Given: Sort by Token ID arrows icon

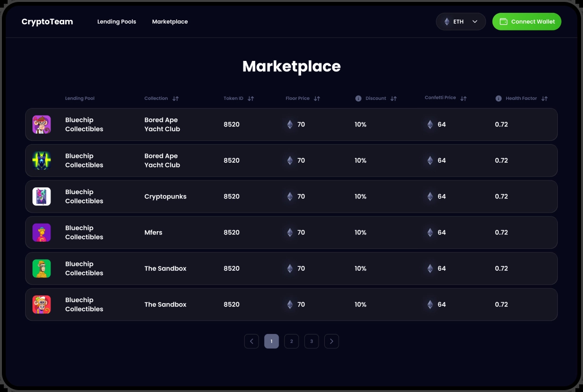Looking at the screenshot, I should pos(251,98).
